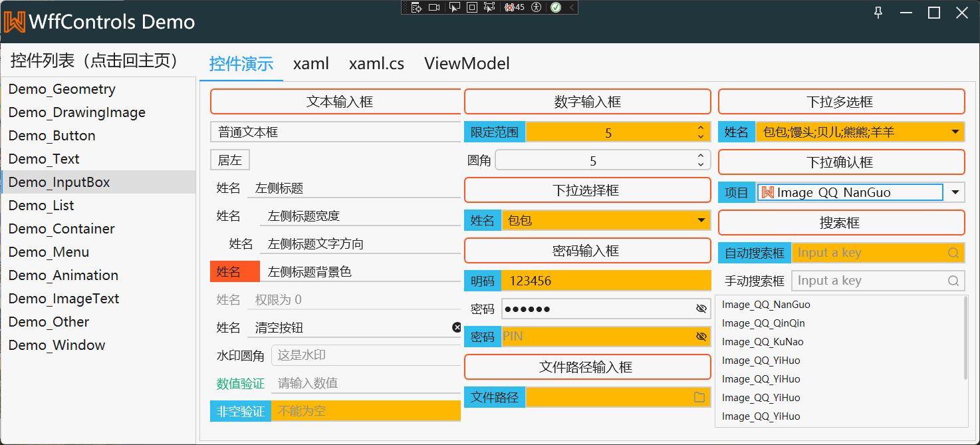Click the WffControls logo icon in the title bar
This screenshot has width=980, height=445.
(x=15, y=22)
